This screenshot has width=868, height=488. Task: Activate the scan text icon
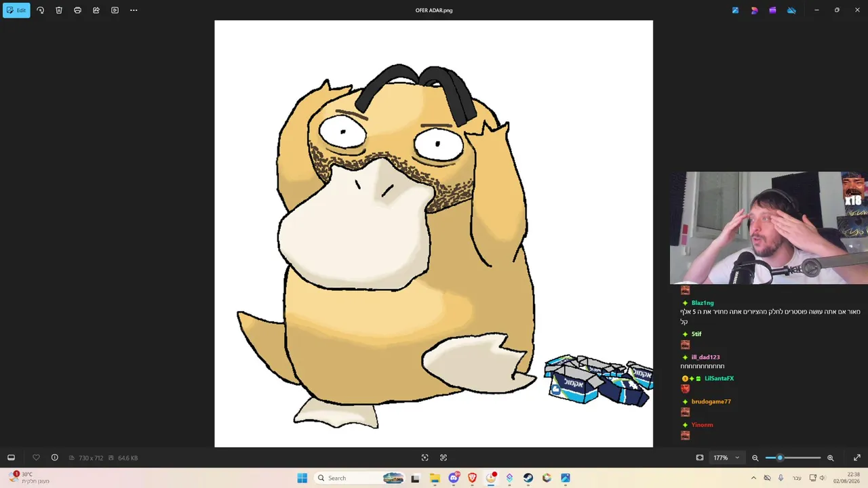[443, 457]
